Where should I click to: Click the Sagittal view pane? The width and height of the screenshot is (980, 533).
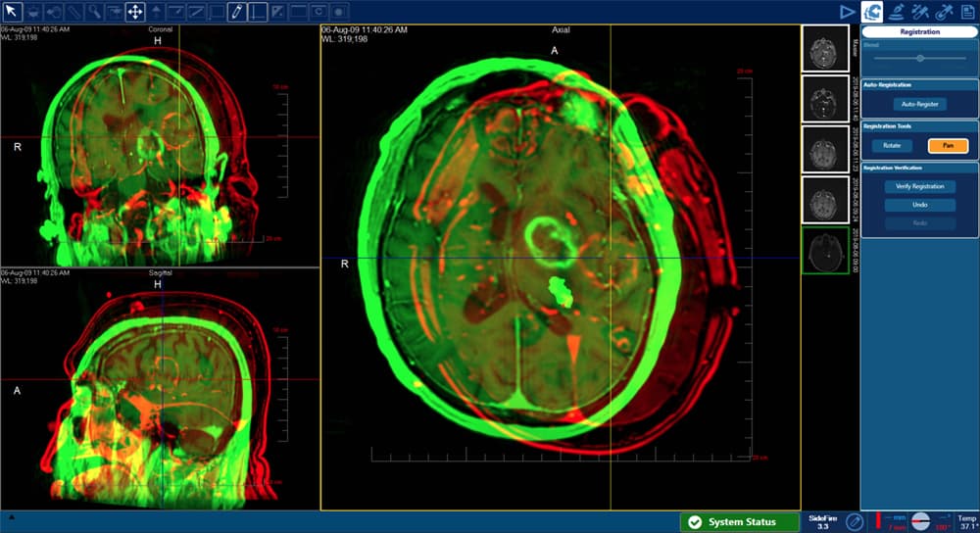[160, 389]
